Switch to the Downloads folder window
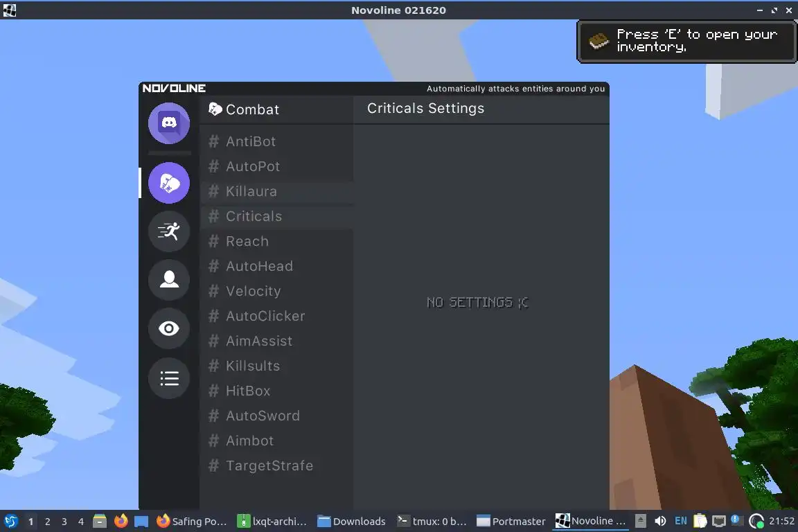The image size is (798, 532). click(x=352, y=521)
